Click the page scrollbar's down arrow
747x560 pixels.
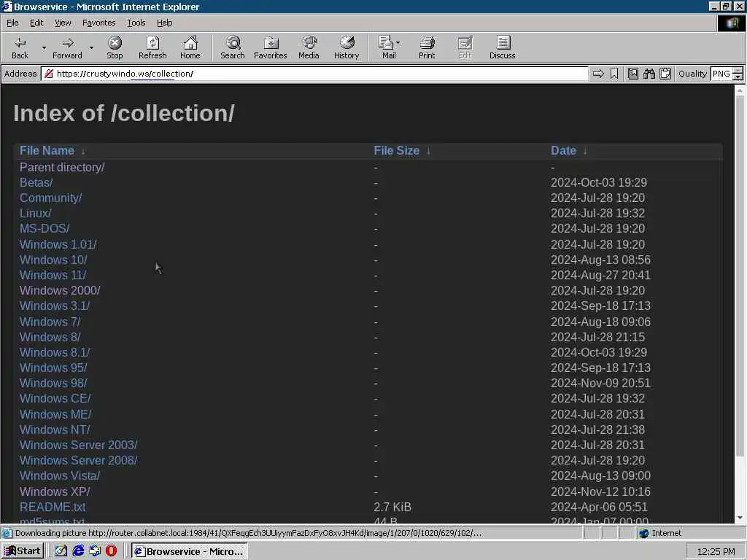(740, 518)
